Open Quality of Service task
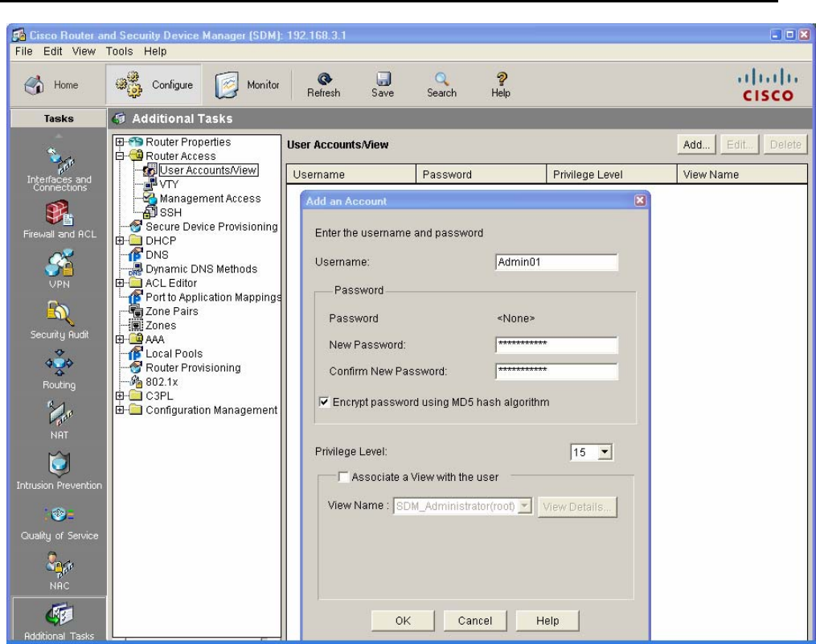This screenshot has width=816, height=644. coord(59,522)
